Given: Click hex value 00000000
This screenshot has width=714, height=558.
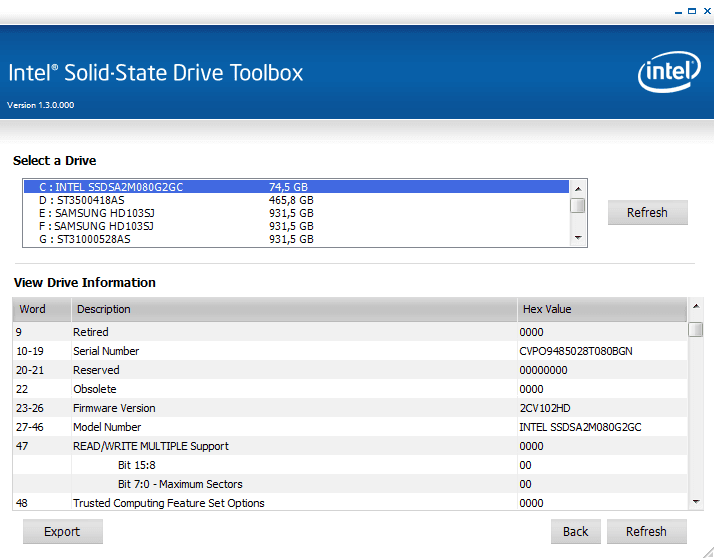Looking at the screenshot, I should pyautogui.click(x=543, y=370).
